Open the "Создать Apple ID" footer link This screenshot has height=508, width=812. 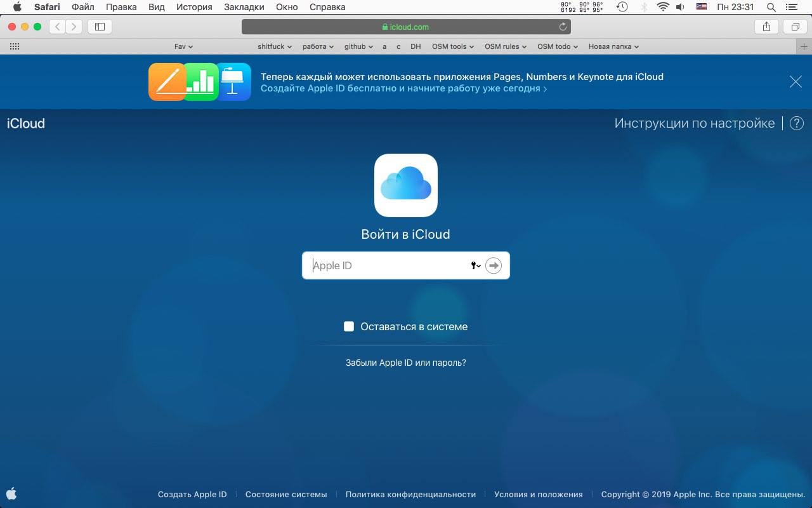click(x=192, y=494)
